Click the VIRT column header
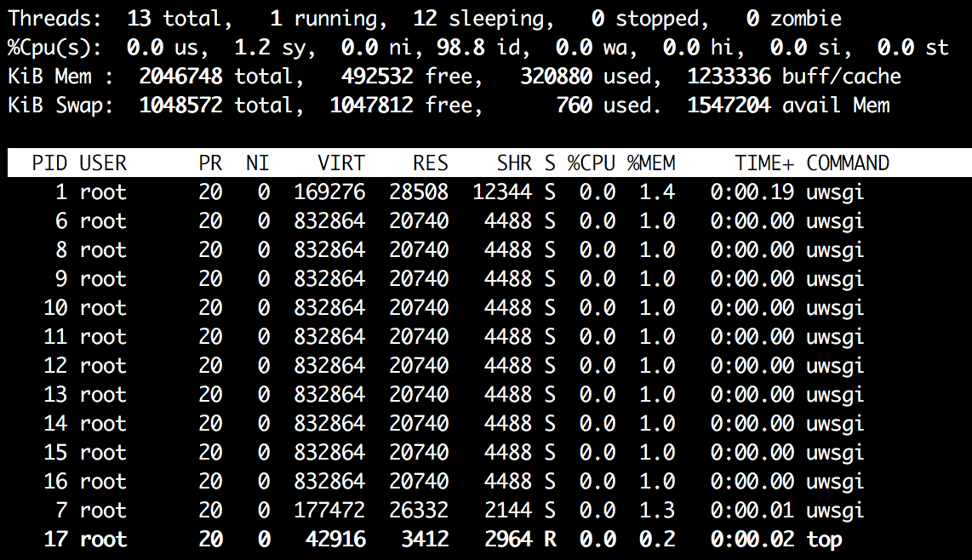972x560 pixels. [341, 163]
